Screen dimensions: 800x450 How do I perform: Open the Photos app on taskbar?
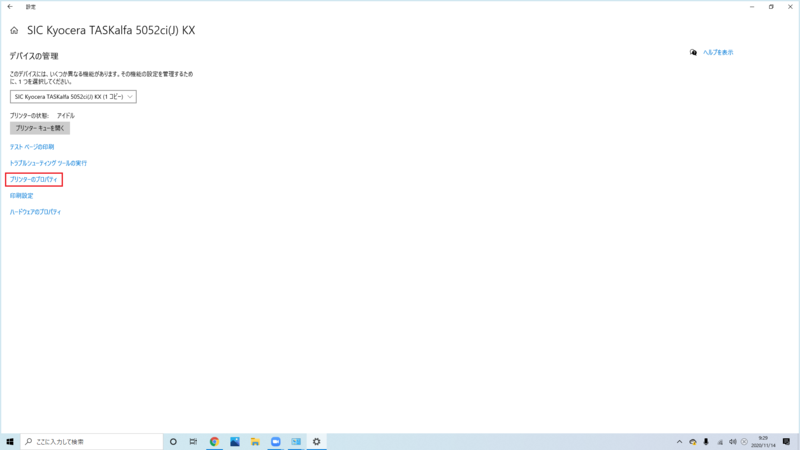235,441
